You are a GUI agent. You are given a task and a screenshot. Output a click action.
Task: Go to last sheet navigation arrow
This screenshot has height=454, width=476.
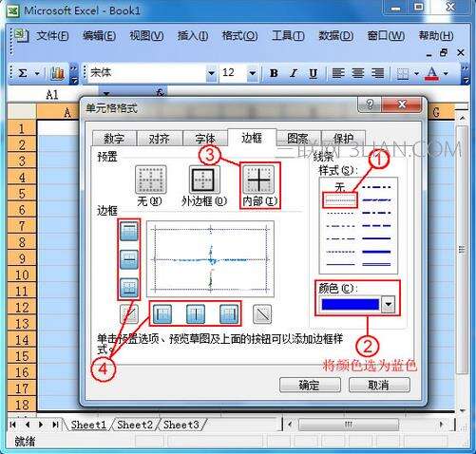click(x=55, y=425)
